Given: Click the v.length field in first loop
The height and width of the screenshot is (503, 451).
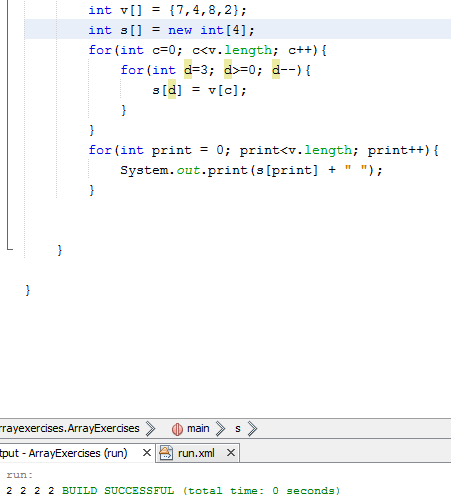Looking at the screenshot, I should [x=248, y=50].
